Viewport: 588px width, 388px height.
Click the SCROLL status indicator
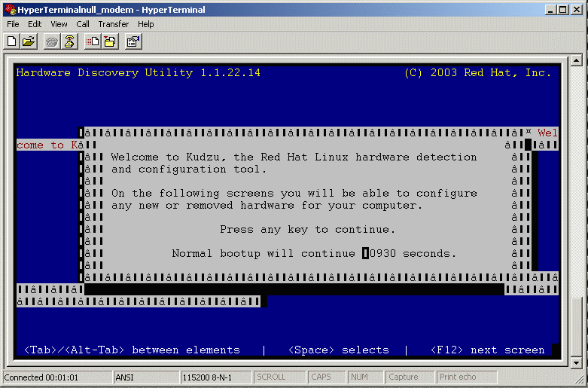point(279,377)
